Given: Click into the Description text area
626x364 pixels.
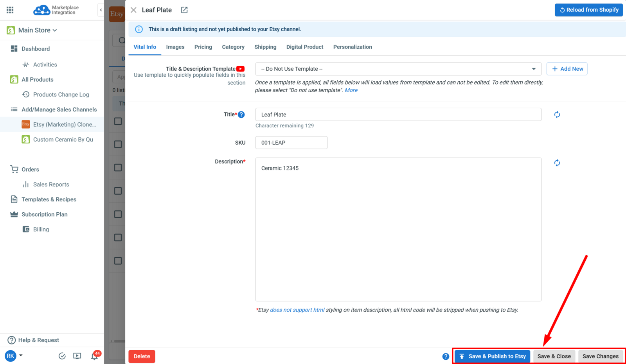Looking at the screenshot, I should click(398, 230).
